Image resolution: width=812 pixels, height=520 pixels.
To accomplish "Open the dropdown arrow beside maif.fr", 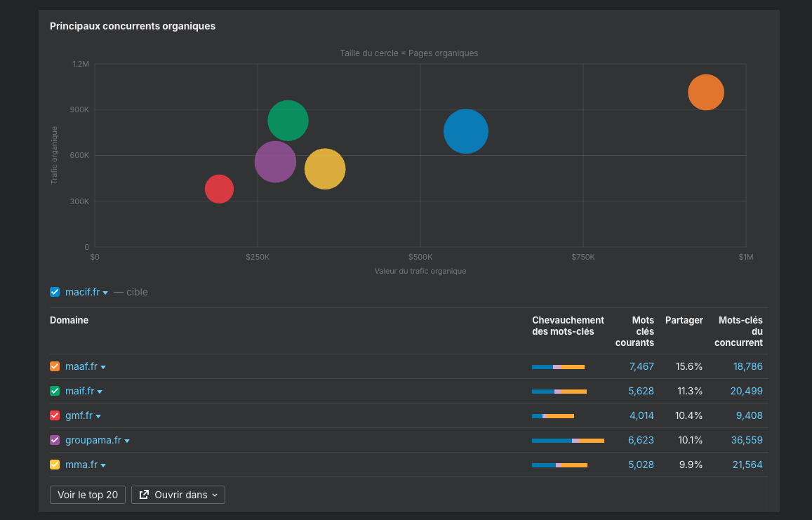I will point(100,392).
